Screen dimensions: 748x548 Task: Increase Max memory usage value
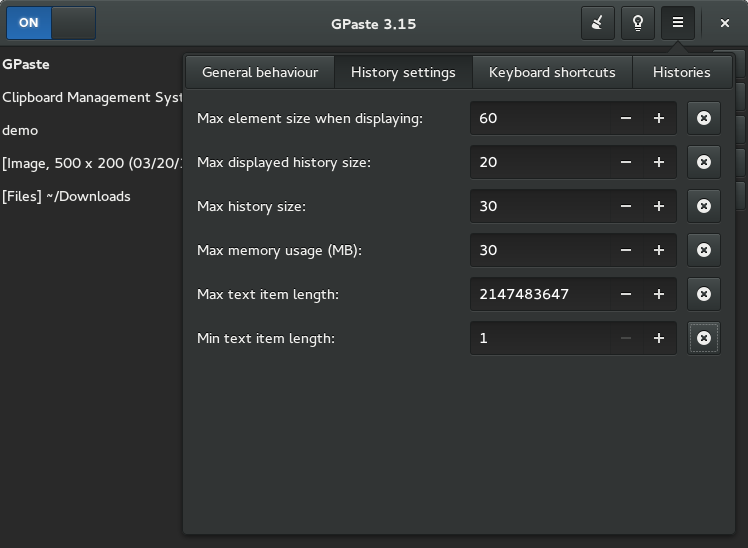point(659,250)
